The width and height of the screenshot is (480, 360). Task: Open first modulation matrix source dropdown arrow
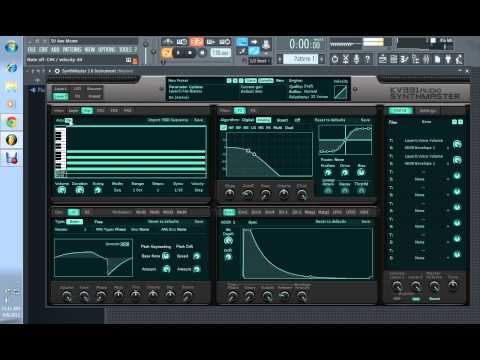coord(448,148)
